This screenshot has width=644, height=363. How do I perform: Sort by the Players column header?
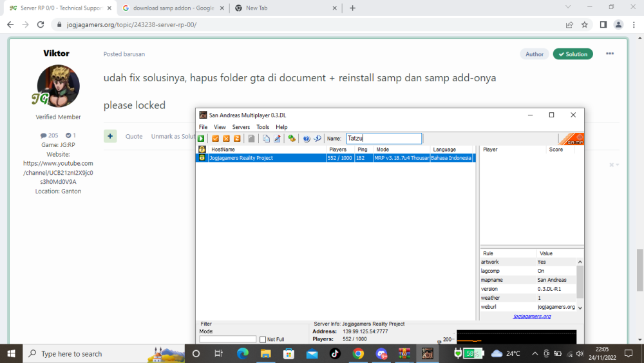tap(341, 149)
